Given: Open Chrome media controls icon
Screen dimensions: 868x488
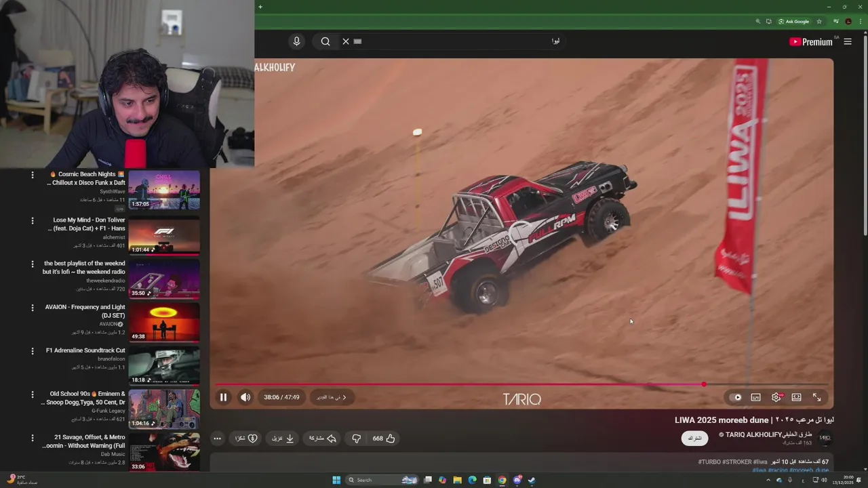Looking at the screenshot, I should pos(835,21).
